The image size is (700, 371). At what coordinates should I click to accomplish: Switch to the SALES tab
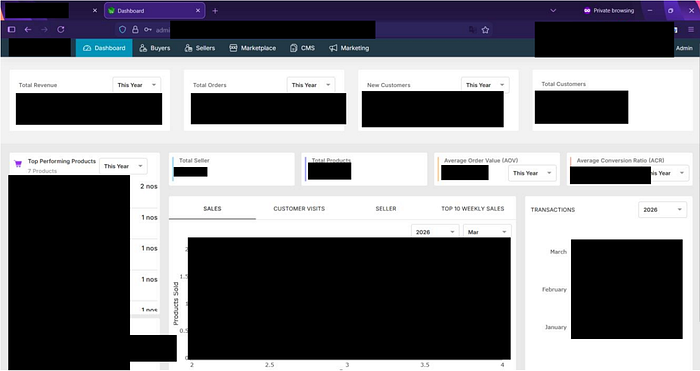click(212, 209)
